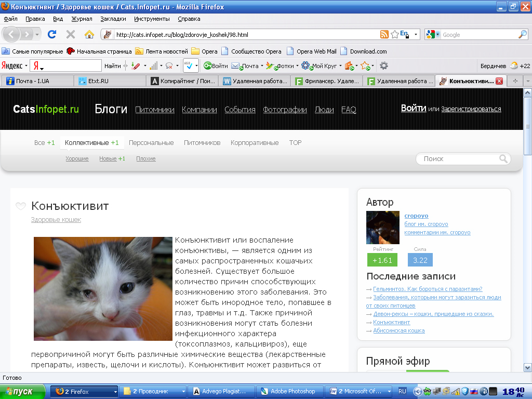
Task: Open the Самые популярные bookmark
Action: [x=33, y=51]
